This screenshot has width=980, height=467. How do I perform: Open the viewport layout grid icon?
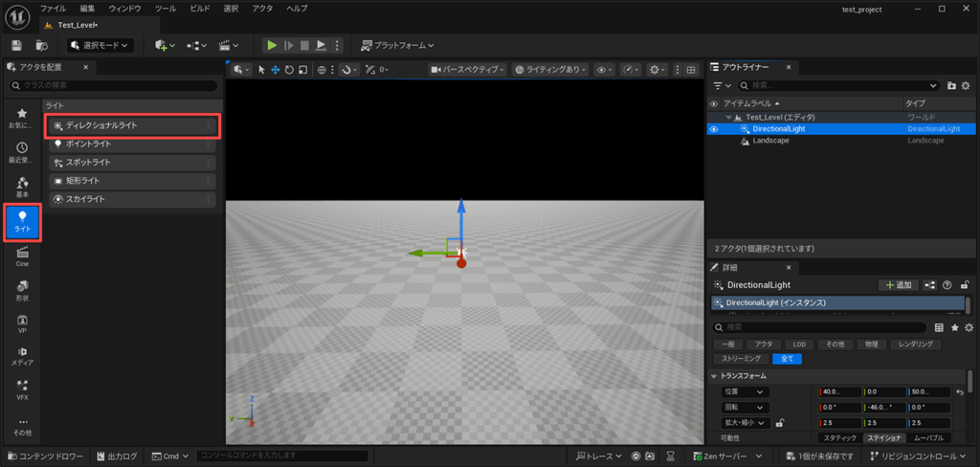tap(691, 70)
